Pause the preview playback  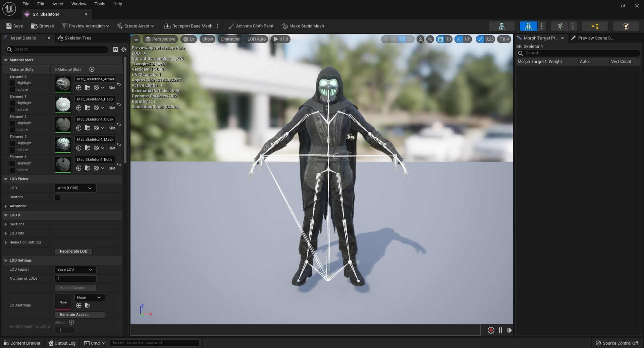pos(500,330)
